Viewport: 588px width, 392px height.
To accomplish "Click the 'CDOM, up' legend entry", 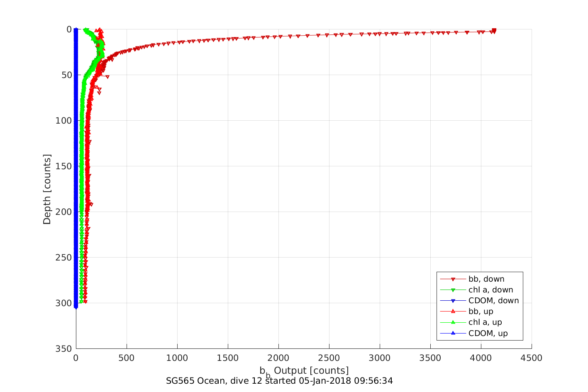I will (x=488, y=333).
